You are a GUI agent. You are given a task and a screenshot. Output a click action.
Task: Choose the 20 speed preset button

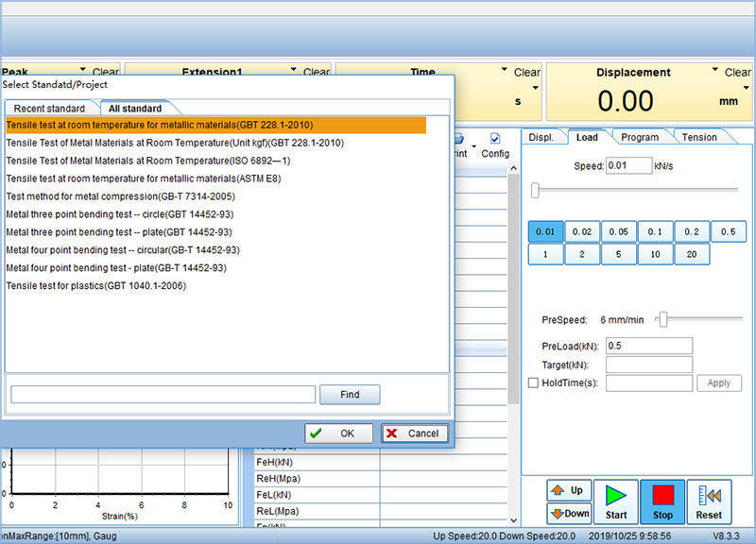point(692,254)
